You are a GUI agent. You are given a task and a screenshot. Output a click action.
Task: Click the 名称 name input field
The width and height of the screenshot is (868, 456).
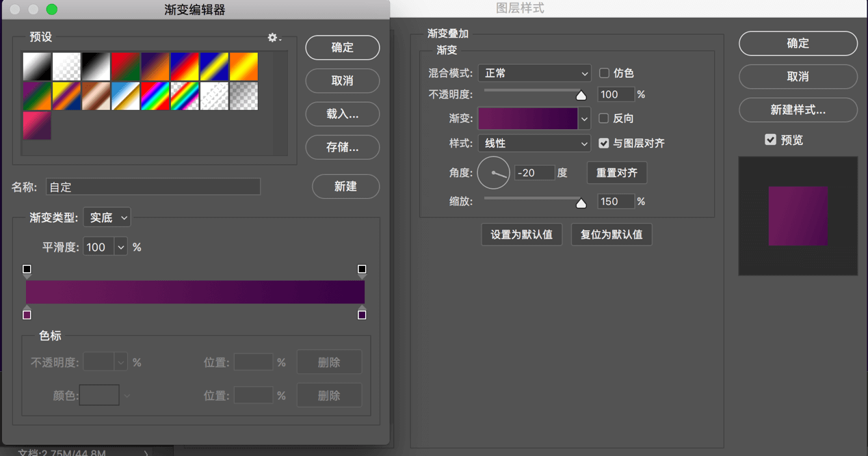click(153, 187)
